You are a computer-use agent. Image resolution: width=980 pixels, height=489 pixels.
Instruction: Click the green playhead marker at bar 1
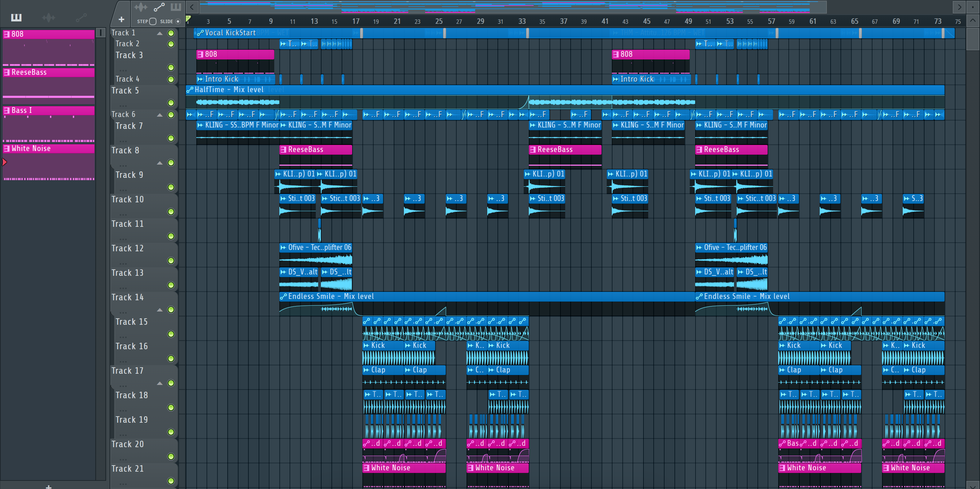pos(188,19)
